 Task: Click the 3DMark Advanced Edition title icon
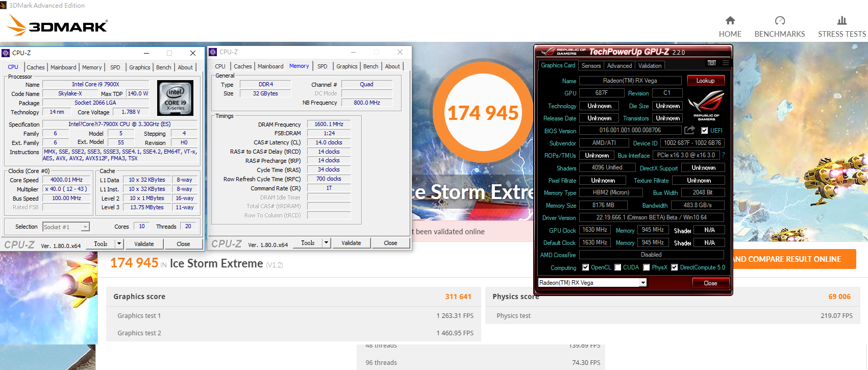coord(4,5)
